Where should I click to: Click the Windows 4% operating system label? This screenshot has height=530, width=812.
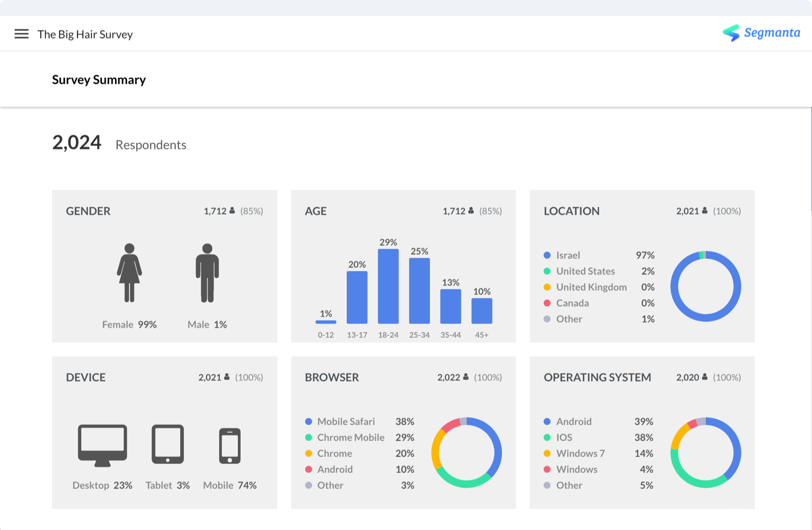coord(577,469)
